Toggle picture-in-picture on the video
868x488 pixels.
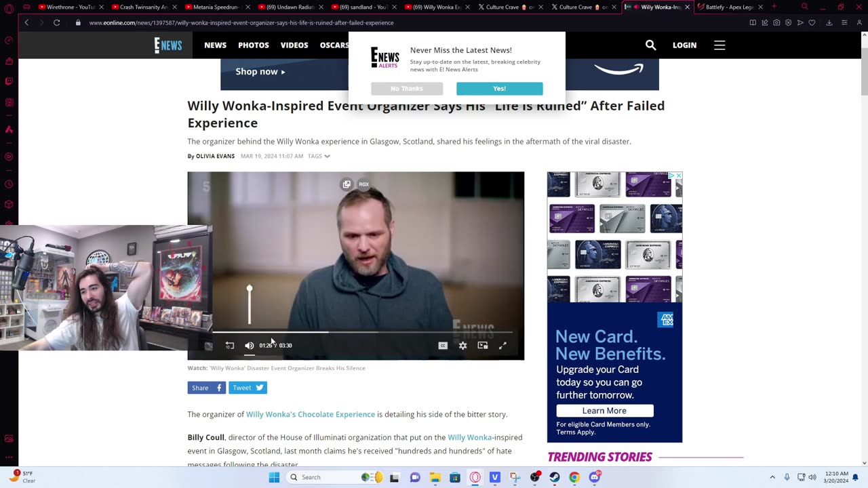click(x=483, y=346)
